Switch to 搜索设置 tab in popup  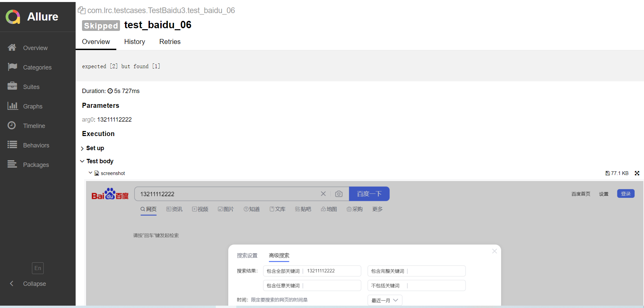[247, 256]
